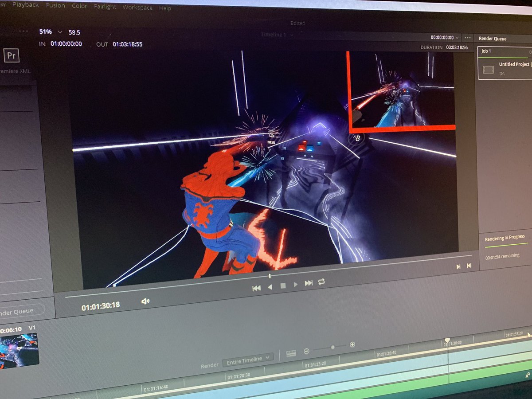Play the clip in reverse
Screen dimensions: 532x399
click(270, 287)
